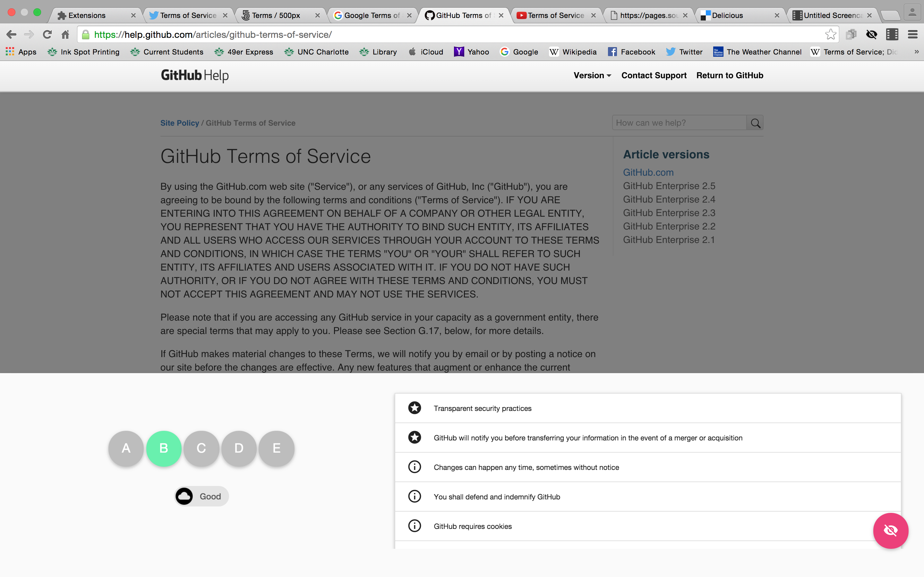Select grade D circle

239,448
